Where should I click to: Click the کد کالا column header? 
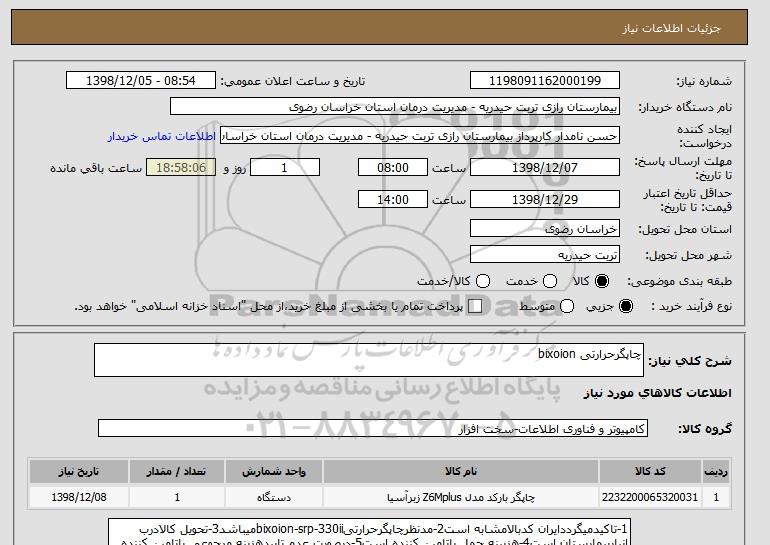click(x=650, y=471)
